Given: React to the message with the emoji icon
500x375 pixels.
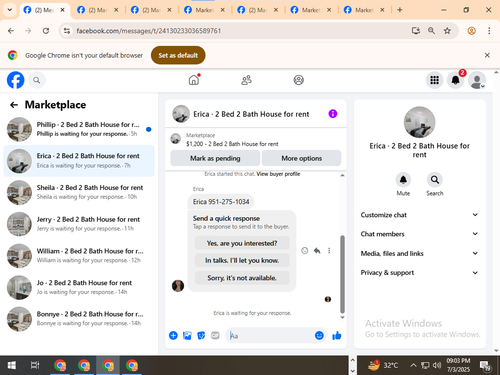Looking at the screenshot, I should tap(305, 251).
